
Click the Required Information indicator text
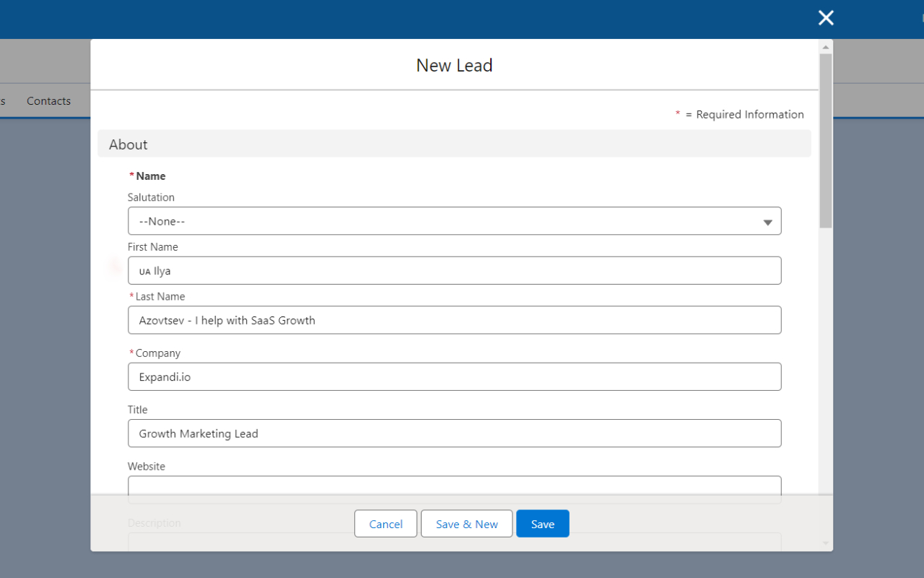click(x=739, y=114)
